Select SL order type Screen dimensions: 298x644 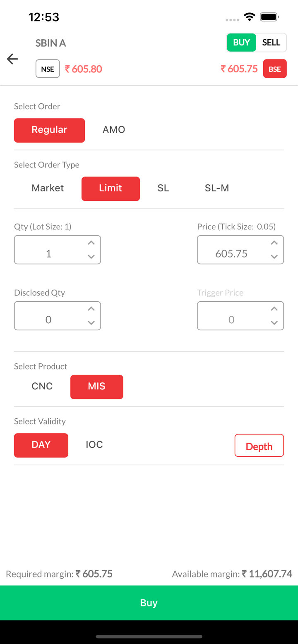tap(163, 188)
